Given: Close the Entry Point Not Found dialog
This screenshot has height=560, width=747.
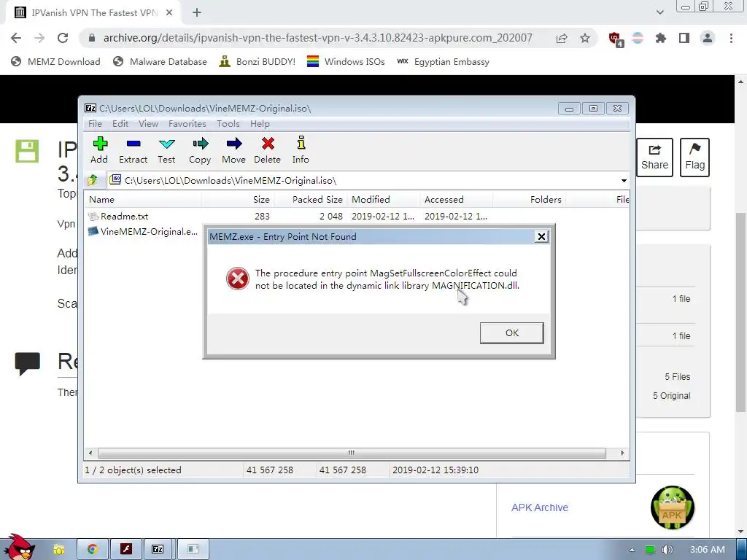Looking at the screenshot, I should (x=541, y=237).
